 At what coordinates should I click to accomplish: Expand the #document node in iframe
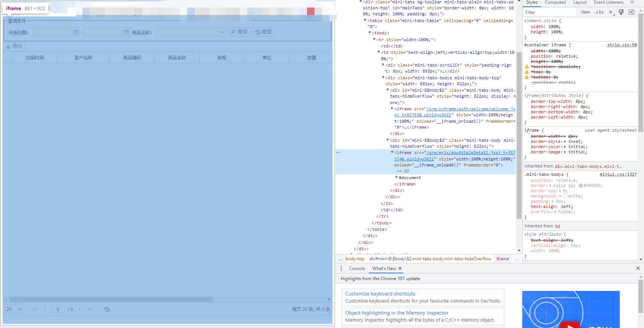click(397, 178)
